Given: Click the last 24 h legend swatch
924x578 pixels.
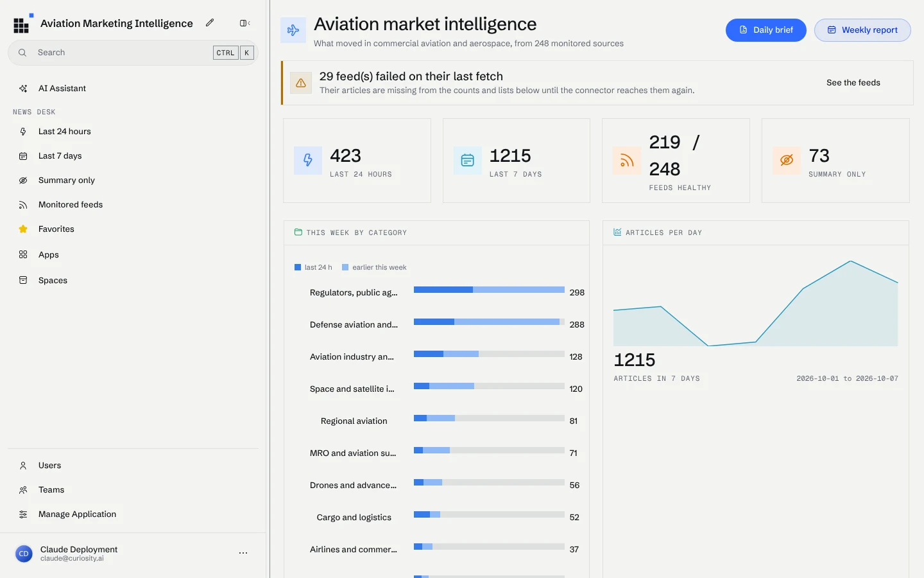Looking at the screenshot, I should click(x=298, y=267).
